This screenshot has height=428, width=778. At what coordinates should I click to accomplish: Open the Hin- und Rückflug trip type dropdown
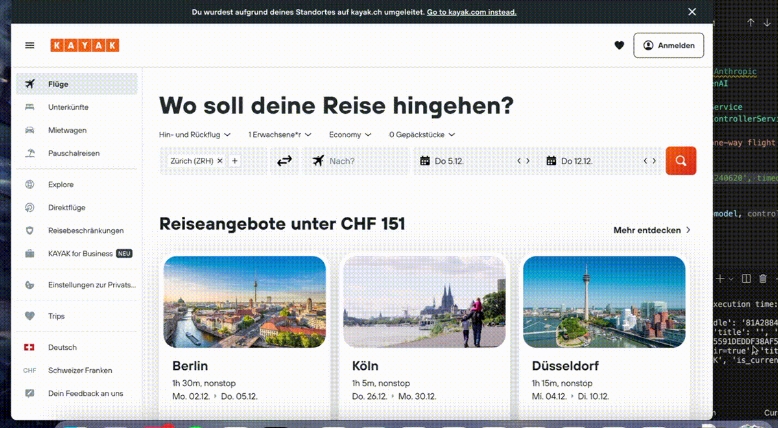[x=194, y=134]
